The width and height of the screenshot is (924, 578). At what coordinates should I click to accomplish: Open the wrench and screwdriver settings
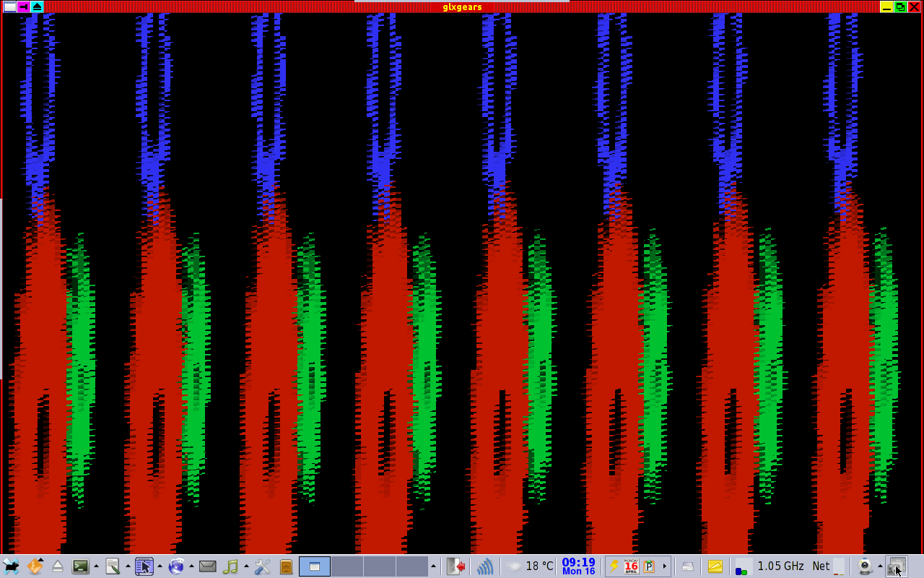point(263,566)
